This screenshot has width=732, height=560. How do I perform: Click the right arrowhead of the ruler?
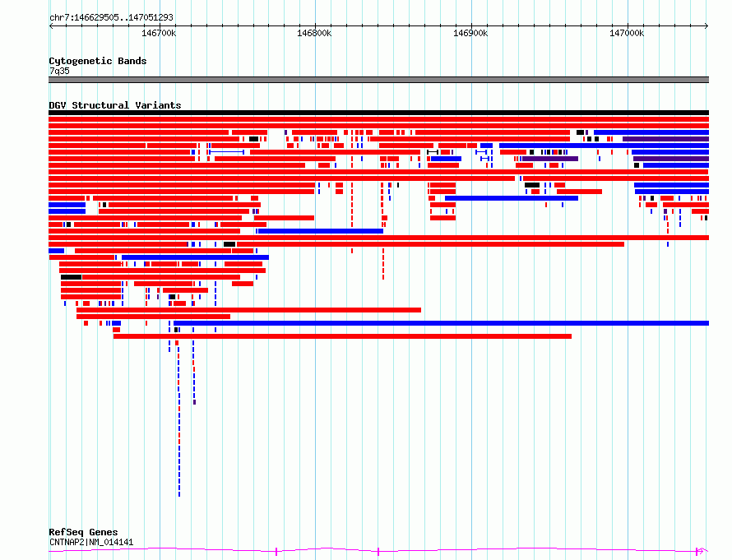coord(707,26)
